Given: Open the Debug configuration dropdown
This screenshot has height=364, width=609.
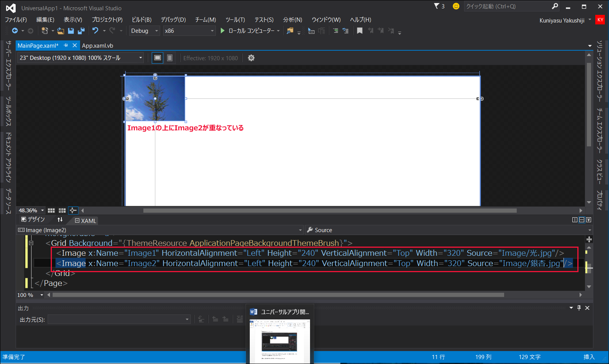Looking at the screenshot, I should pyautogui.click(x=145, y=31).
